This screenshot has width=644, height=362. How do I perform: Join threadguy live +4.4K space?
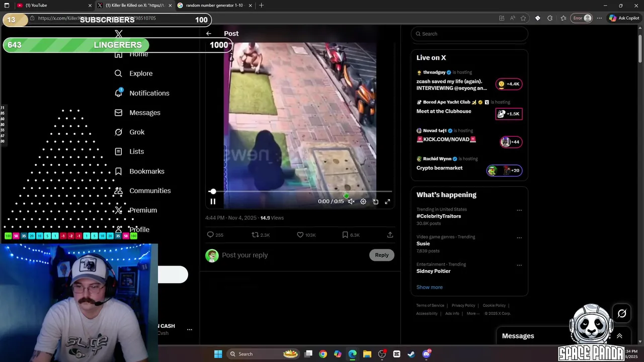509,84
